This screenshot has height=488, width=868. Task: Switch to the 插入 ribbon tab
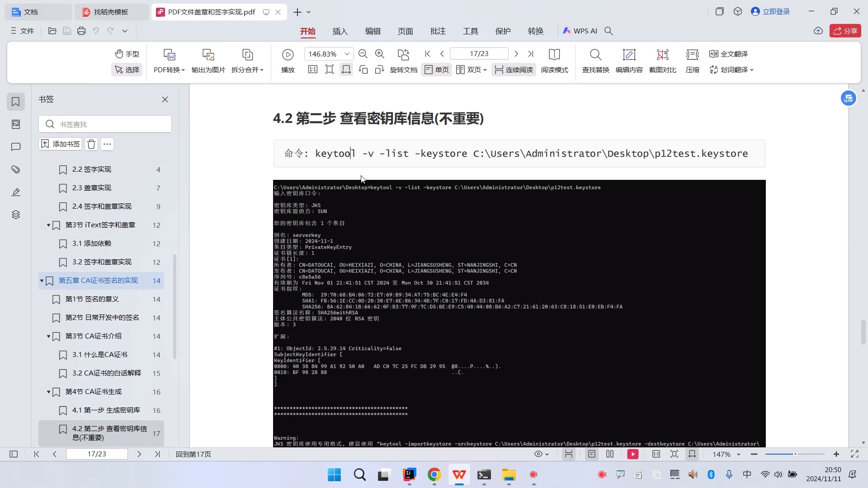pyautogui.click(x=340, y=31)
